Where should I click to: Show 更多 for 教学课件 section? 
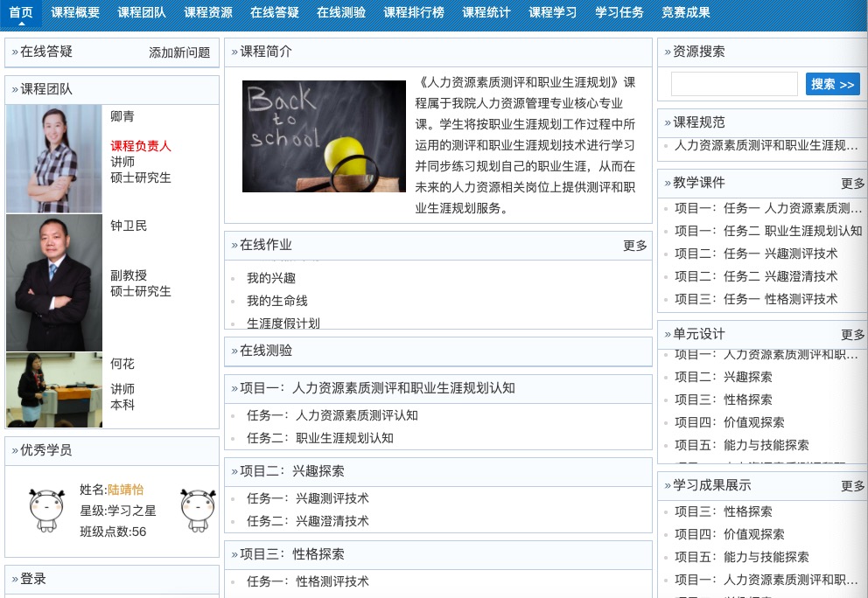click(x=852, y=184)
